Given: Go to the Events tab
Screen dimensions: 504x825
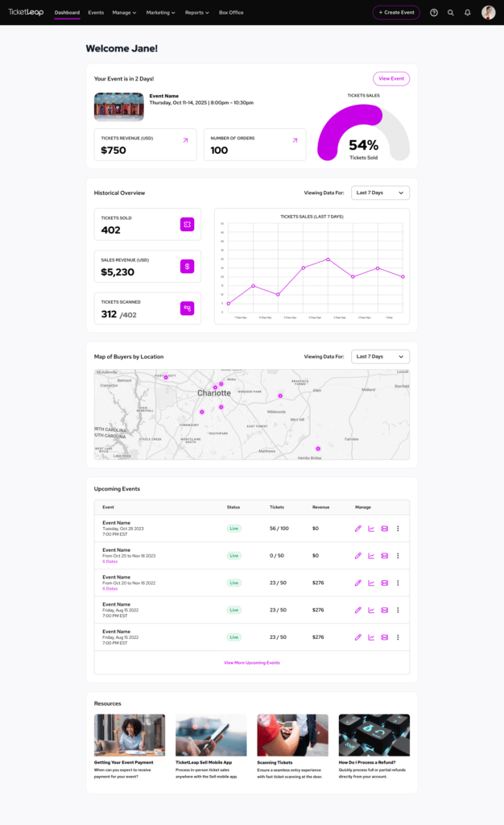Looking at the screenshot, I should pos(96,13).
